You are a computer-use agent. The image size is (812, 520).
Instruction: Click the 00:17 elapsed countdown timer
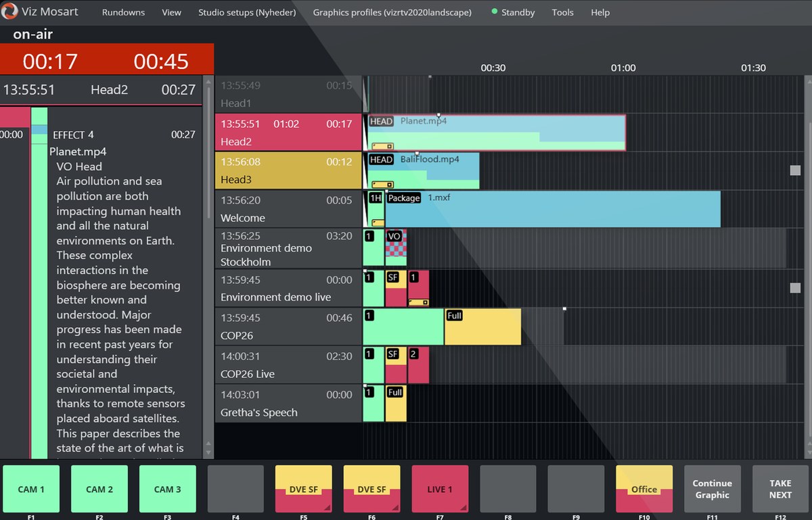[50, 62]
